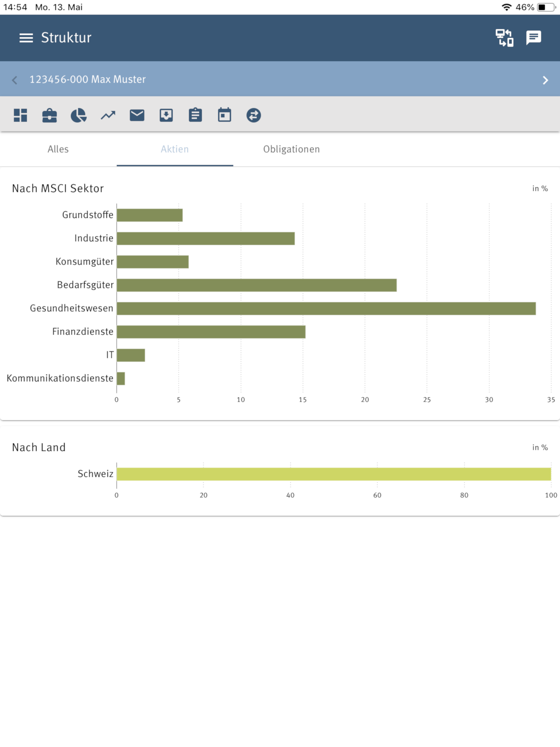Image resolution: width=560 pixels, height=747 pixels.
Task: Open the hamburger navigation menu
Action: pos(26,38)
